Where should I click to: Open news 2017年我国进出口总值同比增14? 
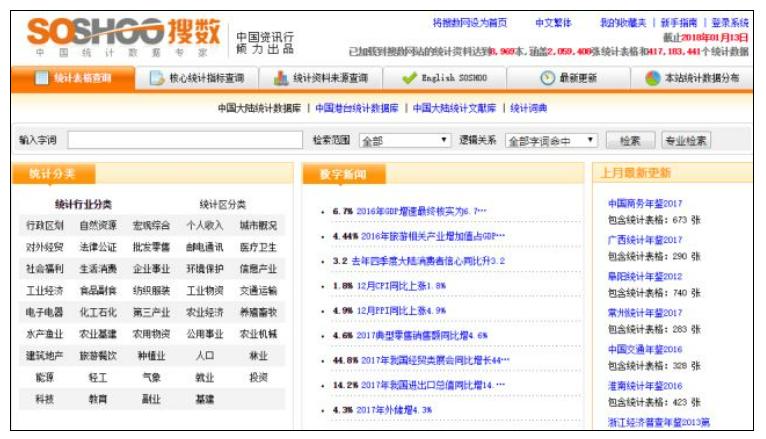click(433, 385)
